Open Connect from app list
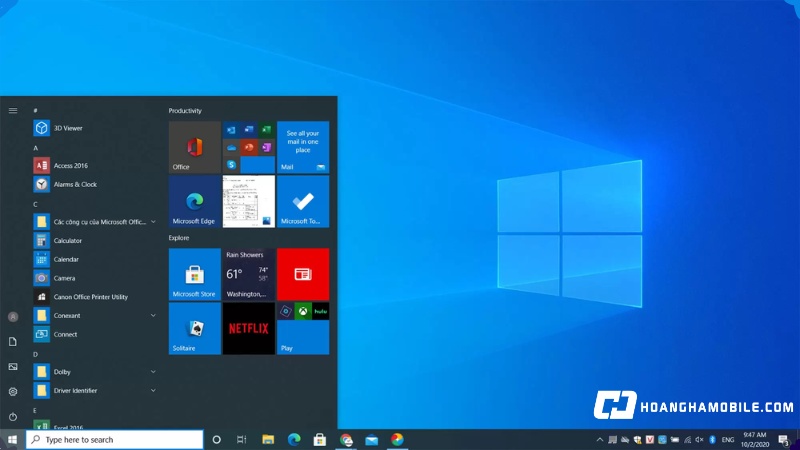 pyautogui.click(x=94, y=334)
